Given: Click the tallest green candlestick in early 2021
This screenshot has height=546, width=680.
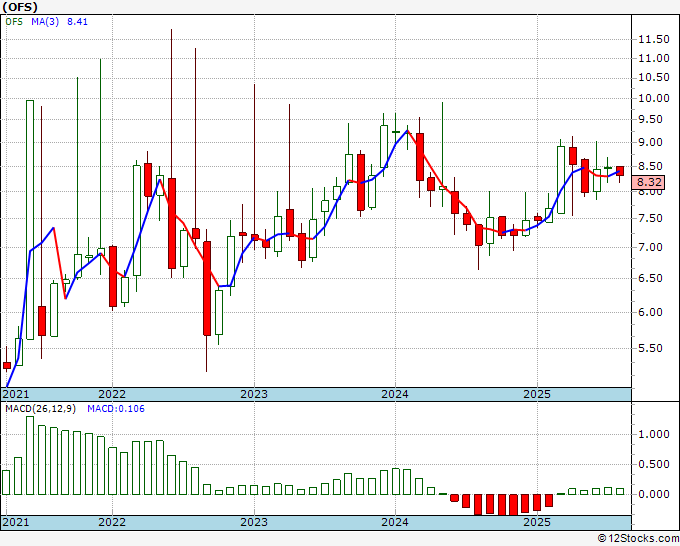Looking at the screenshot, I should (x=30, y=220).
